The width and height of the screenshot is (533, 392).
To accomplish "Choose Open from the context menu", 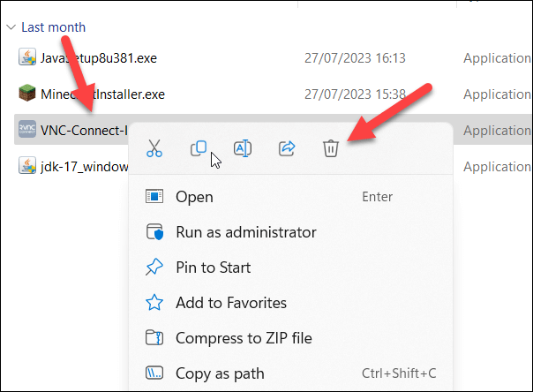I will (x=194, y=197).
